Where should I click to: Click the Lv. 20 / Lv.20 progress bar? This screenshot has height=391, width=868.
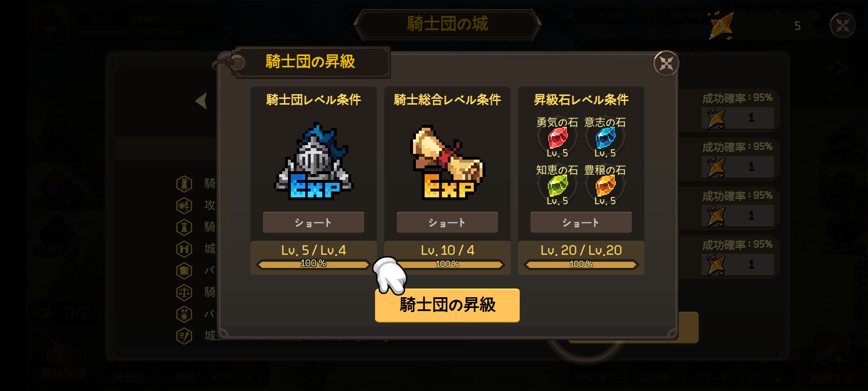coord(581,264)
